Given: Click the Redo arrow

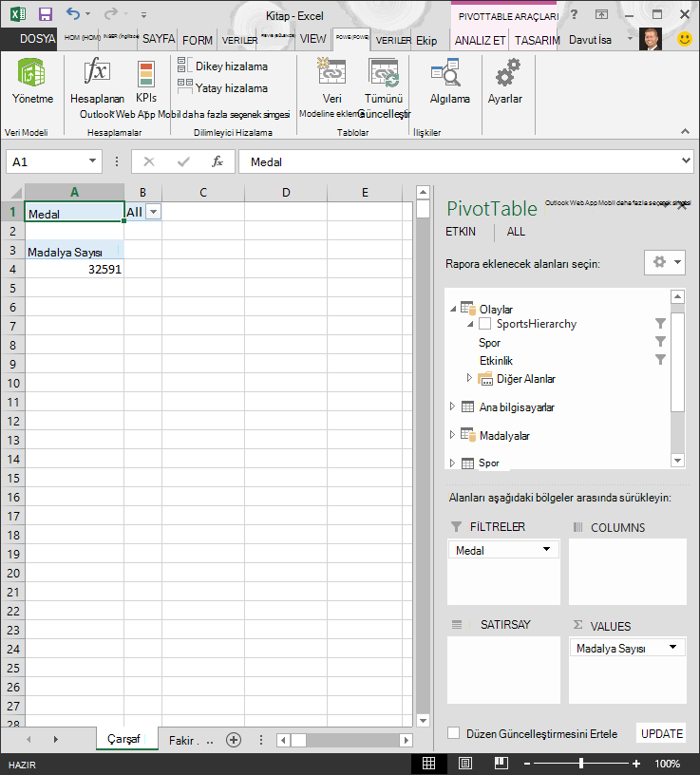Looking at the screenshot, I should pos(110,14).
